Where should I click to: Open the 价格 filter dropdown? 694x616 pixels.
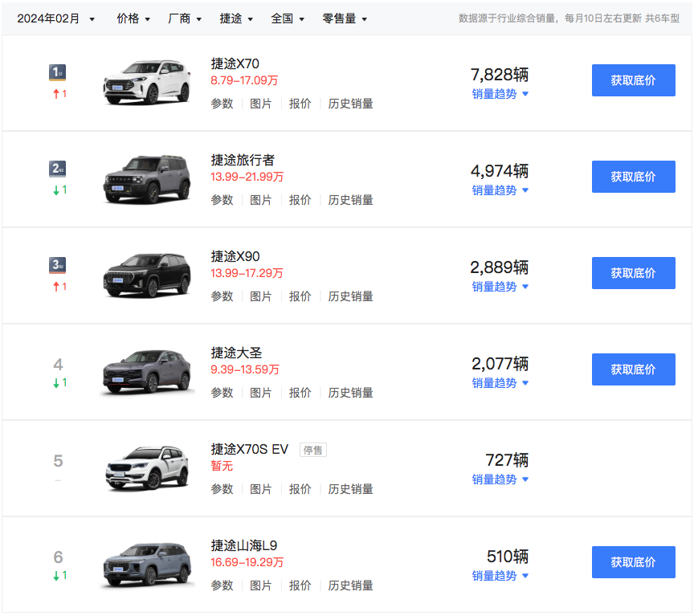tap(133, 18)
